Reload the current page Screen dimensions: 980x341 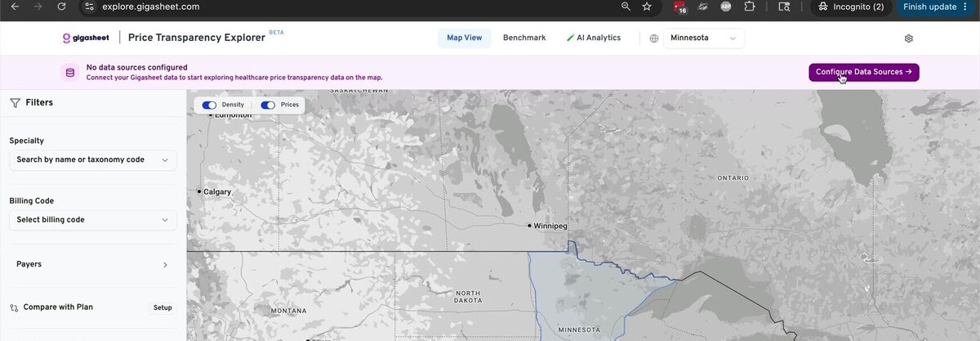click(x=62, y=7)
